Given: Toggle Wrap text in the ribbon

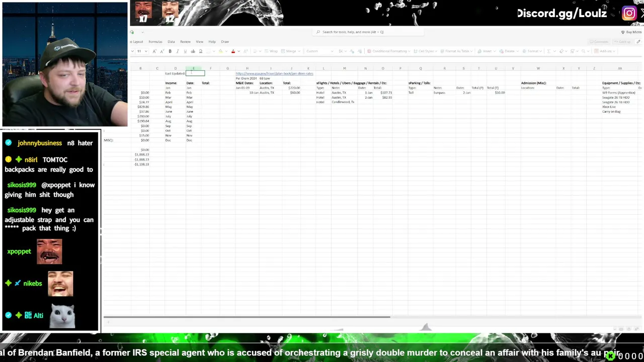Looking at the screenshot, I should 271,51.
